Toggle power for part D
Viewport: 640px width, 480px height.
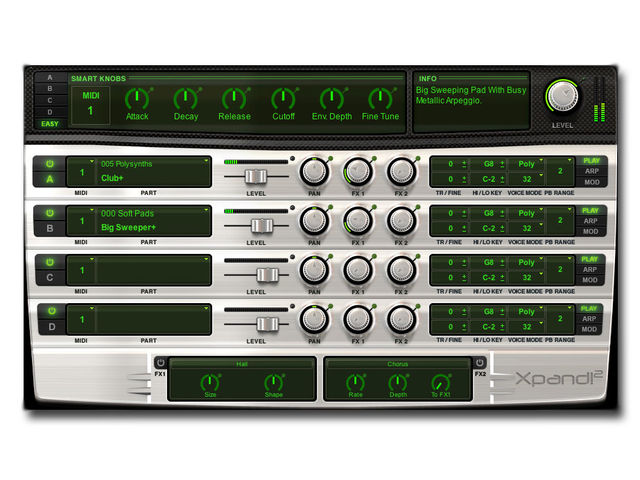point(52,311)
